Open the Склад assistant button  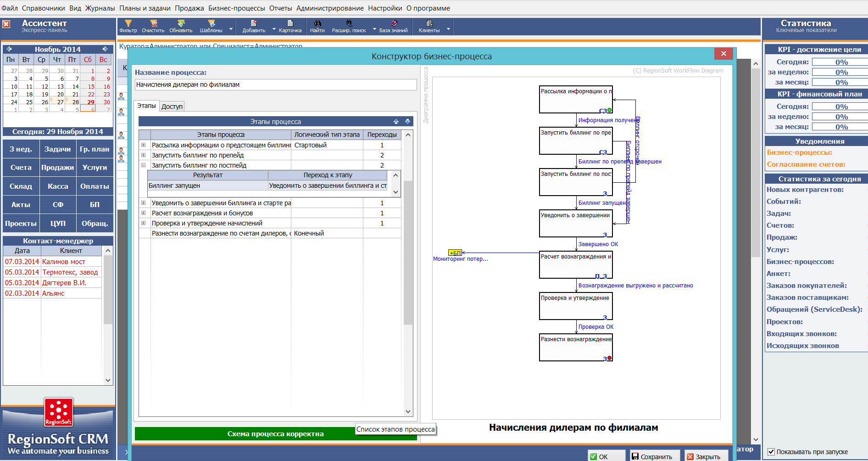click(x=21, y=186)
